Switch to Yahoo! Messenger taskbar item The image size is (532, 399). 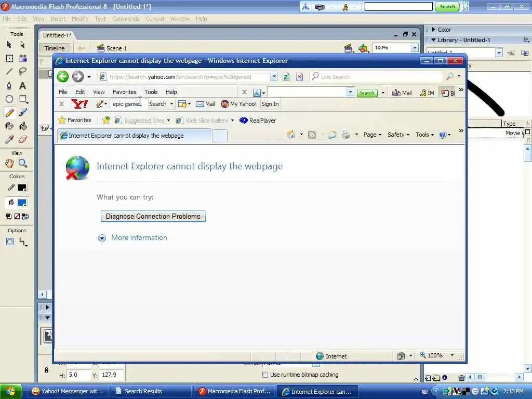click(x=67, y=391)
